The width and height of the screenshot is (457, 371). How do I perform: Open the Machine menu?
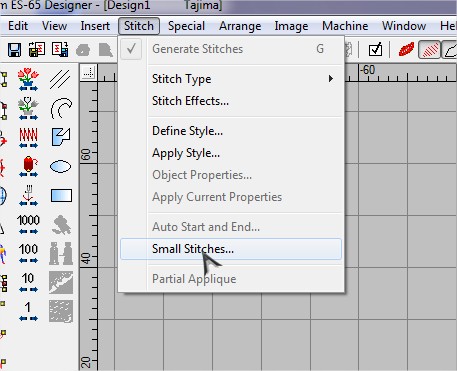[345, 26]
